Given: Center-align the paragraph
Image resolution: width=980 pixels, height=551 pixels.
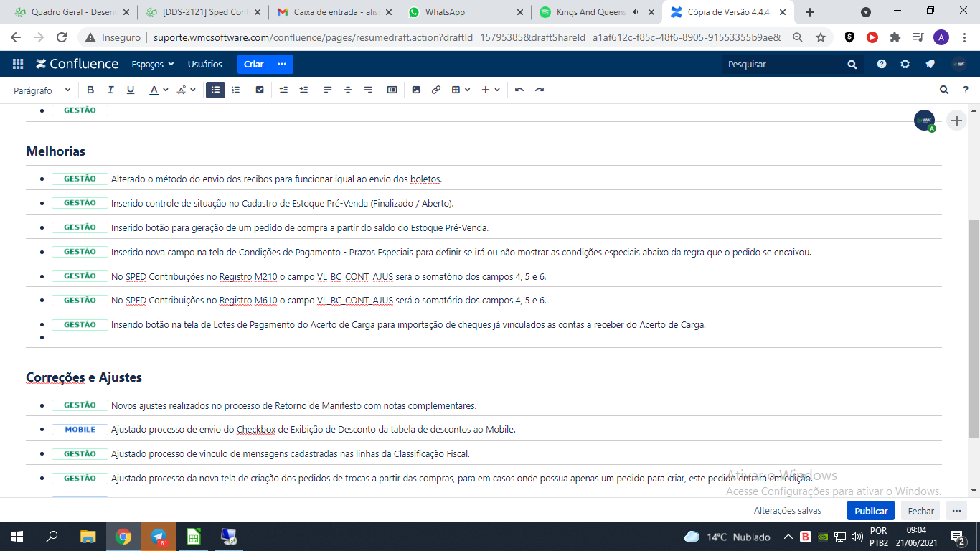Looking at the screenshot, I should tap(348, 90).
